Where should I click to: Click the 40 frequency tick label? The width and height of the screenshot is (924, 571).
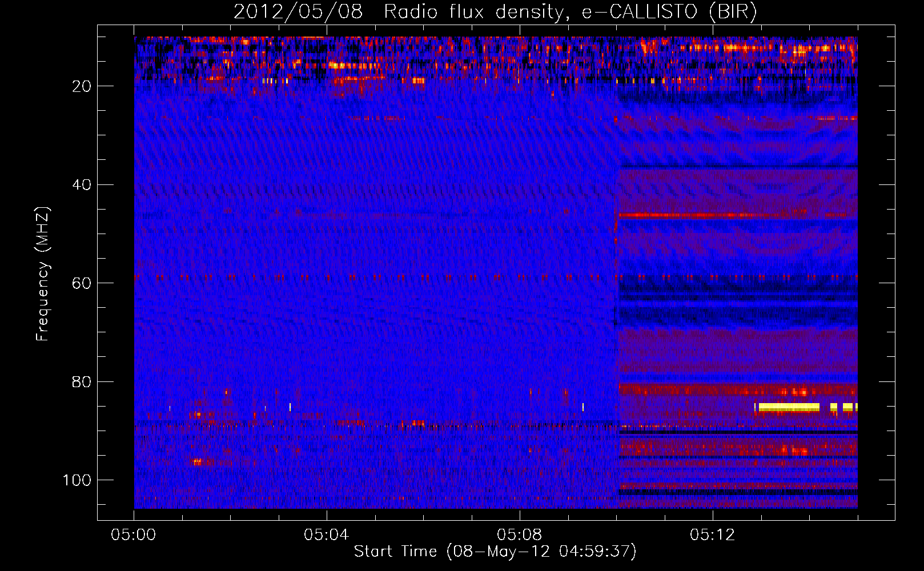tap(82, 185)
